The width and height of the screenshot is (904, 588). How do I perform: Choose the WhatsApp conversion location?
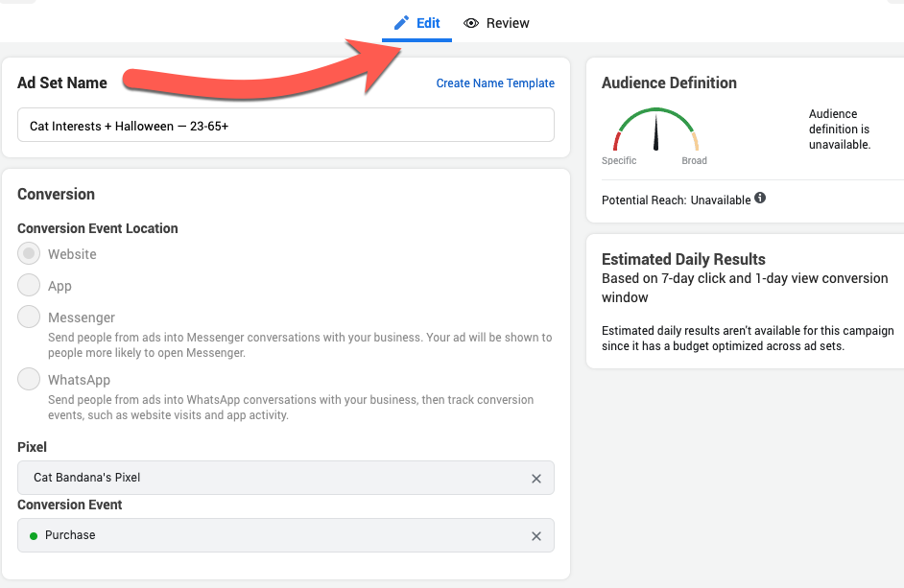coord(29,379)
